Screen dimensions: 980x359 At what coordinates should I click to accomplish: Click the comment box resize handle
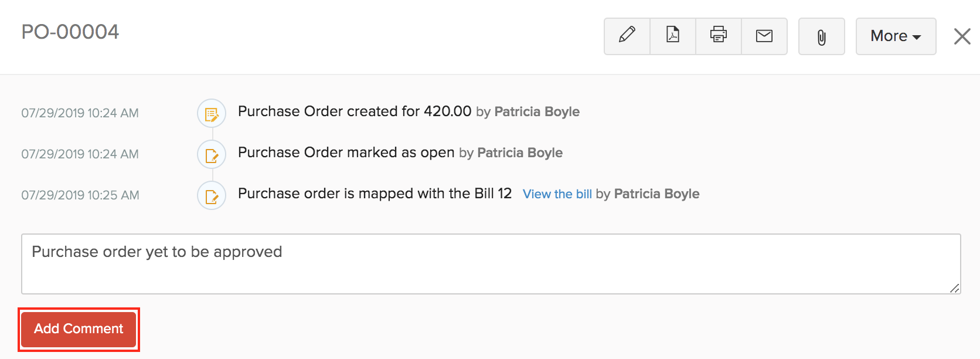tap(955, 288)
